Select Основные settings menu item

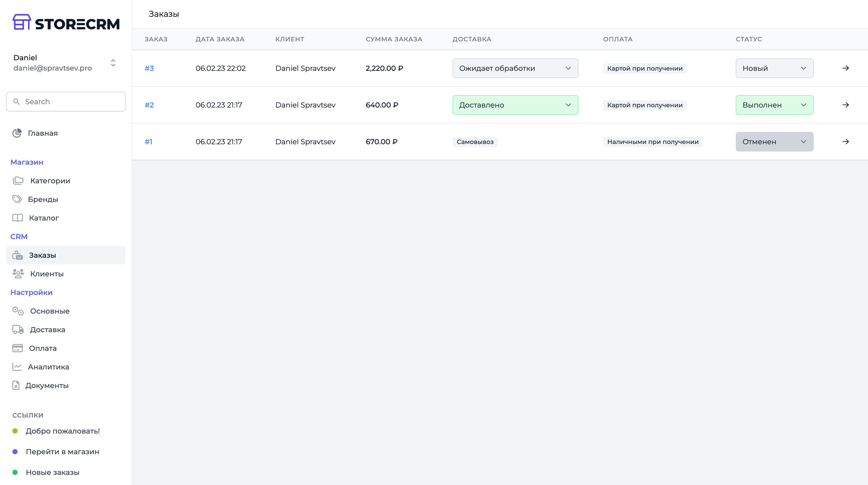pos(50,311)
